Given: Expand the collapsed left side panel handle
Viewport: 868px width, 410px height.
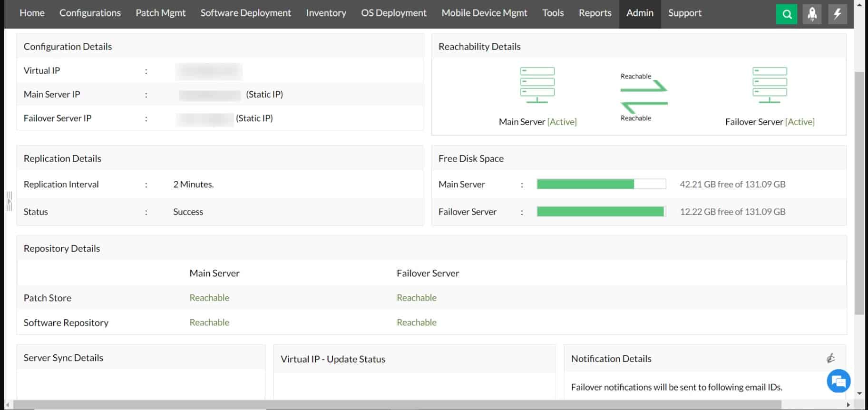Looking at the screenshot, I should [9, 201].
